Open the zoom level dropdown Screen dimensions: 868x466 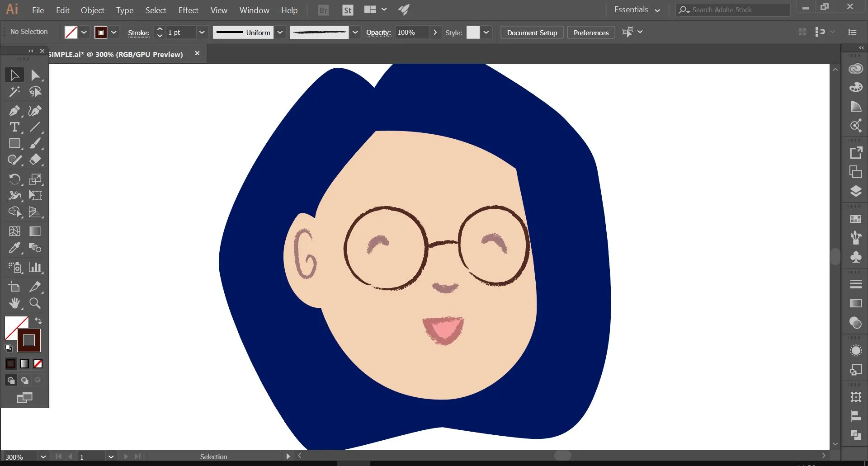pyautogui.click(x=43, y=457)
